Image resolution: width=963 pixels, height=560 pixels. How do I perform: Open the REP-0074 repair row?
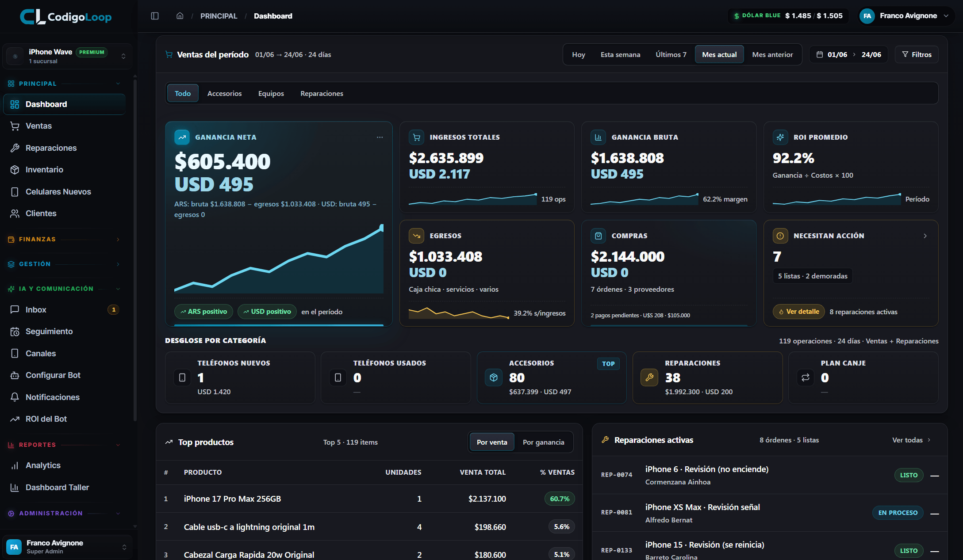pyautogui.click(x=770, y=475)
